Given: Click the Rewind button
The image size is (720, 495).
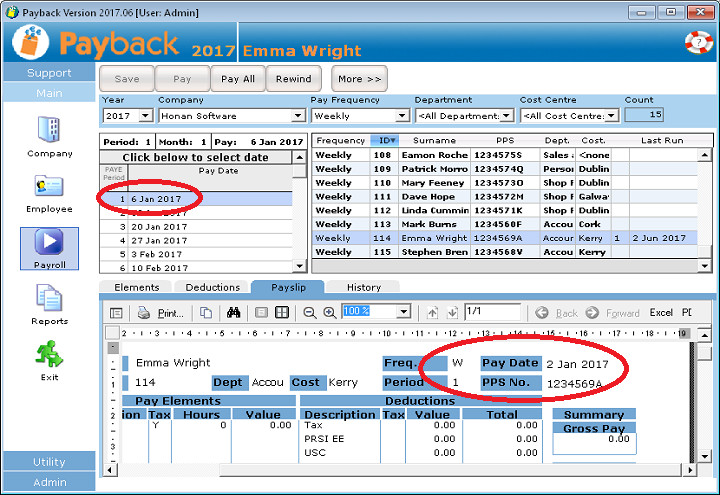Looking at the screenshot, I should pos(293,79).
